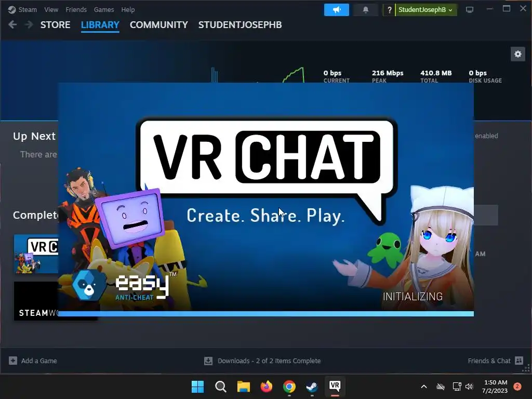Click the VRChat taskbar icon

(x=335, y=386)
